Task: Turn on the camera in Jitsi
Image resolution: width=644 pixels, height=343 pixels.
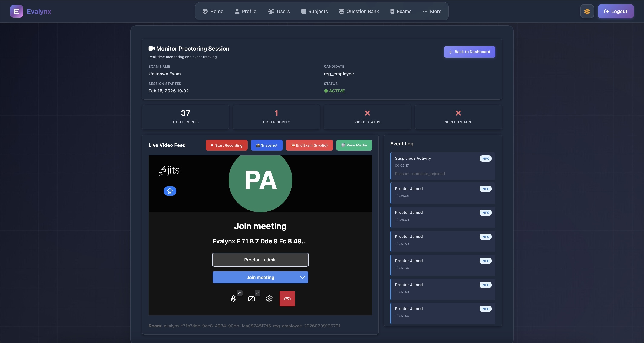Action: coord(251,298)
